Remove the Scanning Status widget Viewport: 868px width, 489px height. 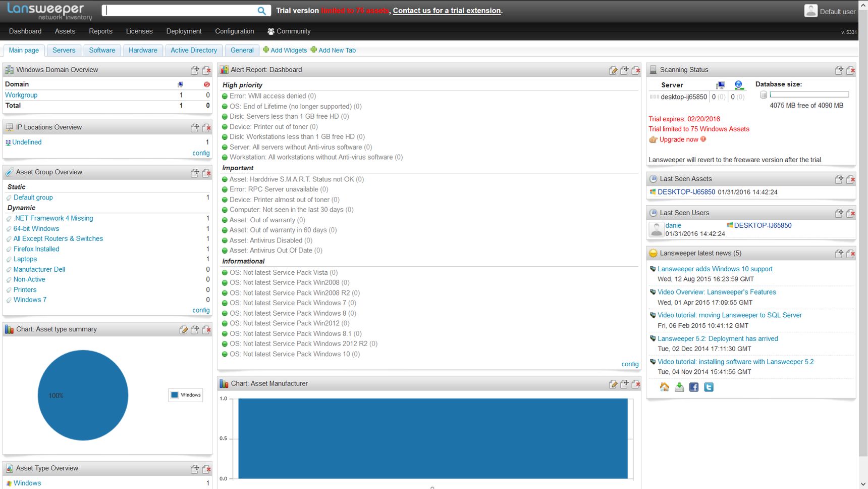(850, 70)
